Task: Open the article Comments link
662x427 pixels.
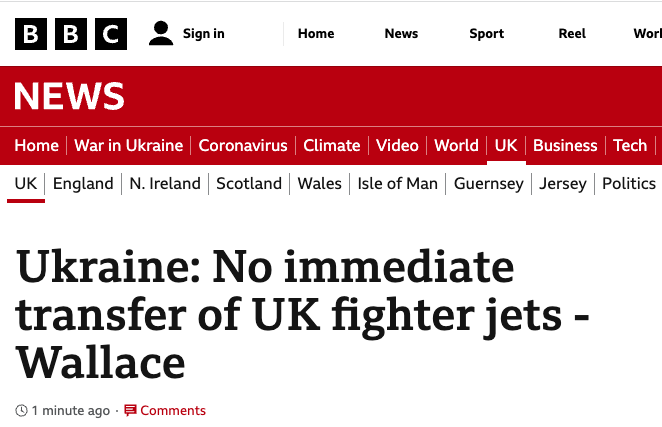Action: click(172, 411)
